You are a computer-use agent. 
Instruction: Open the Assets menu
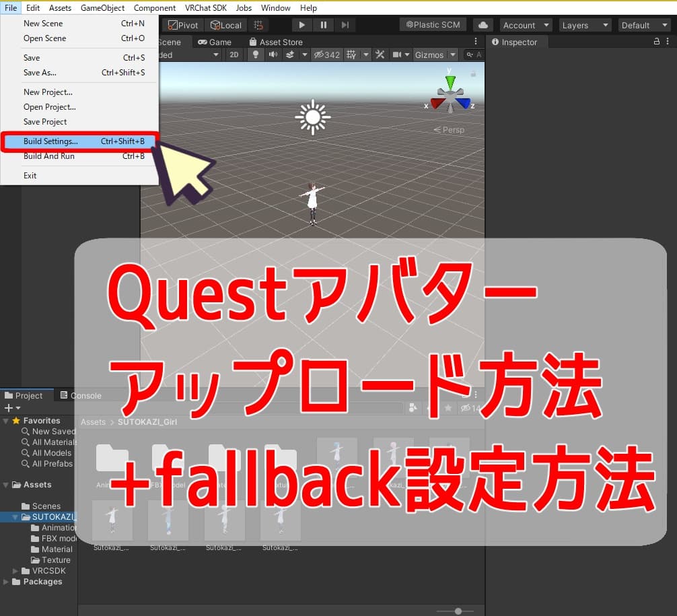[60, 8]
